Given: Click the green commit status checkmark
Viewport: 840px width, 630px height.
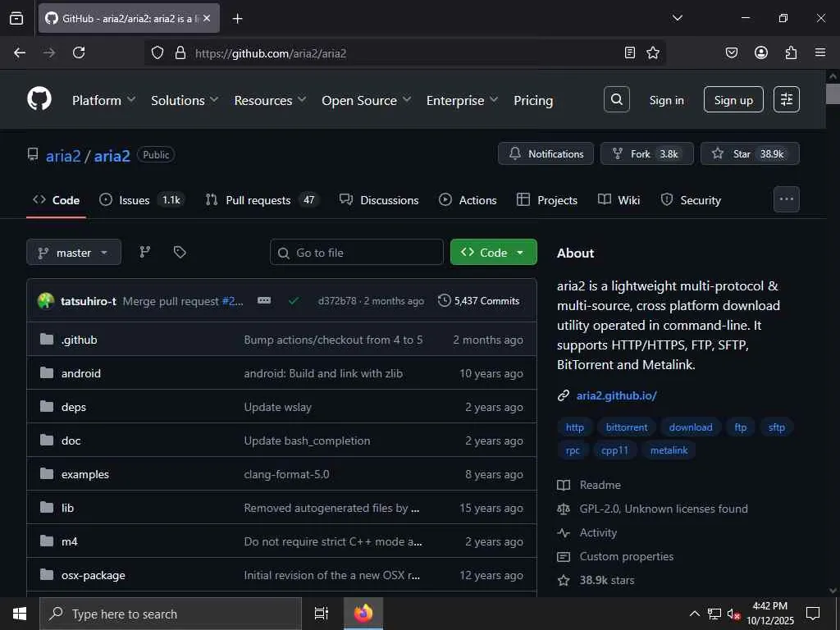Looking at the screenshot, I should 293,301.
